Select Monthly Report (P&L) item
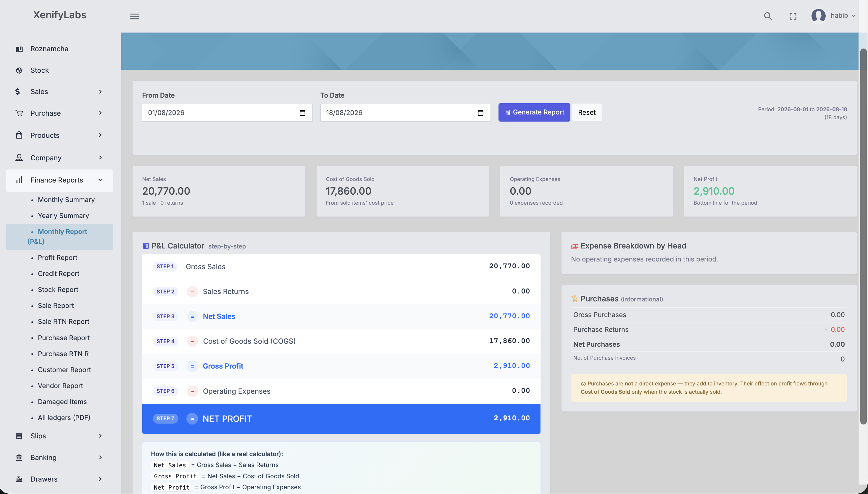This screenshot has height=494, width=868. (60, 236)
